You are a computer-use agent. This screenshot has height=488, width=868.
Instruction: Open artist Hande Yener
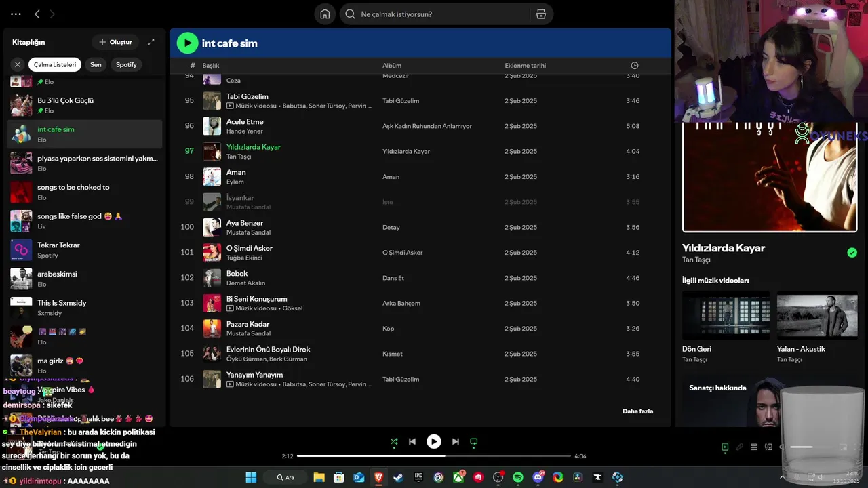[x=244, y=131]
